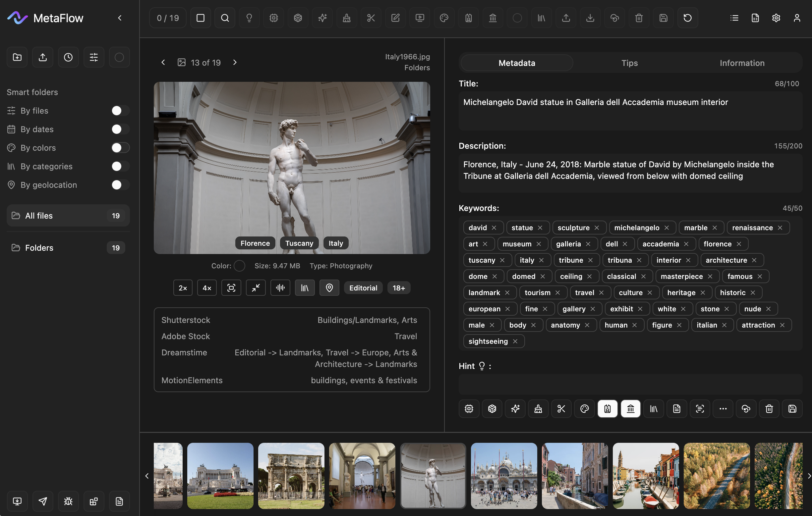
Task: Click the geolocation pin button under the image
Action: coord(329,288)
